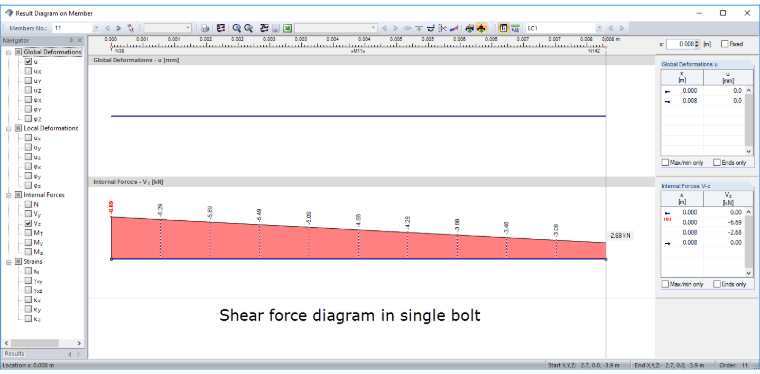
Task: Uncheck global deformation u checkbox
Action: (x=29, y=62)
